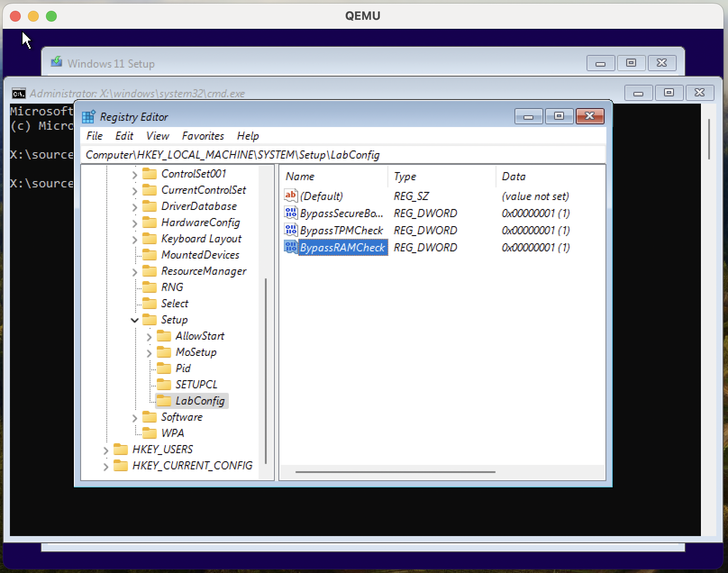This screenshot has height=573, width=728.
Task: Click the HardwareConfig folder icon
Action: coord(150,222)
